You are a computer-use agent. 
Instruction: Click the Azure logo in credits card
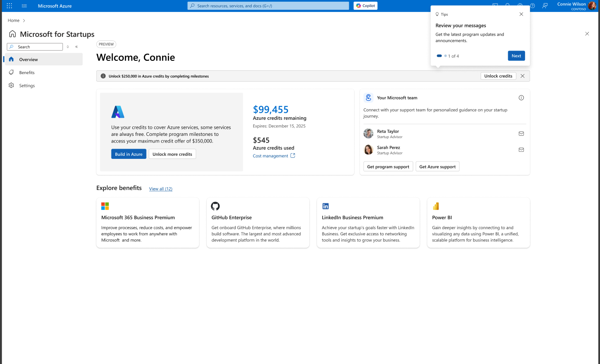[118, 112]
